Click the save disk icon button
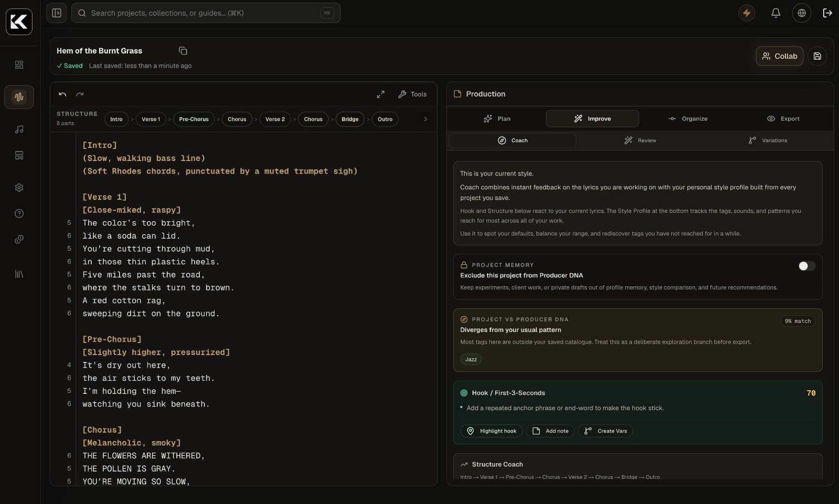The height and width of the screenshot is (504, 839). point(817,56)
